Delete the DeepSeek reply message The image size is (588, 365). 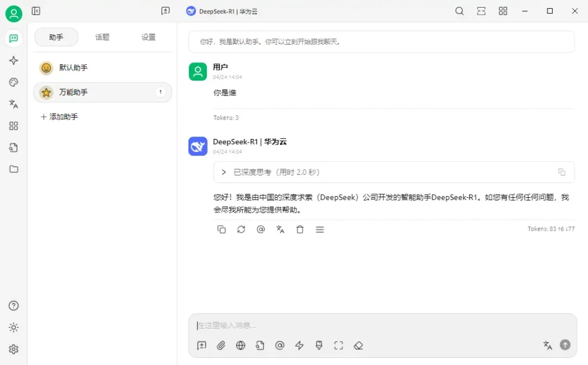[300, 230]
